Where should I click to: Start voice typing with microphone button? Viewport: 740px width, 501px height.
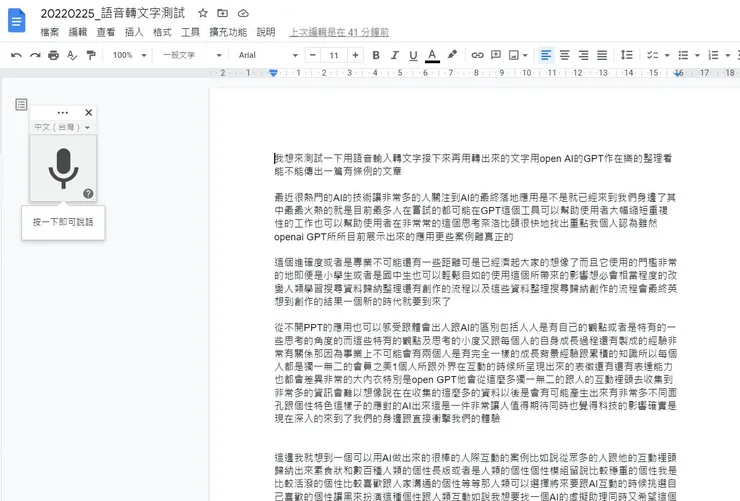(x=63, y=168)
